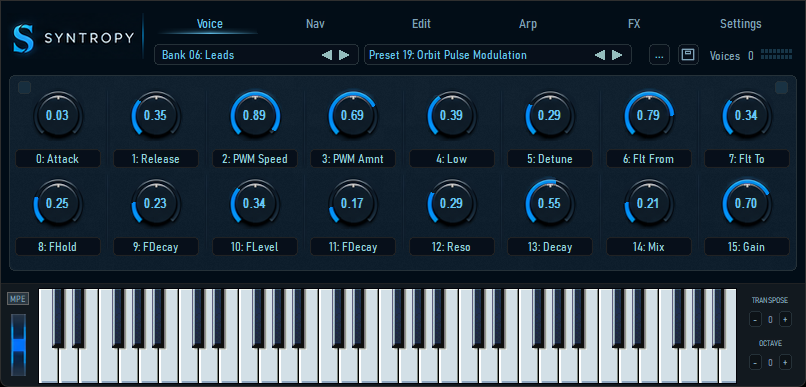Click the '4: Low' label field
Viewport: 806px width, 387px height.
[x=451, y=159]
